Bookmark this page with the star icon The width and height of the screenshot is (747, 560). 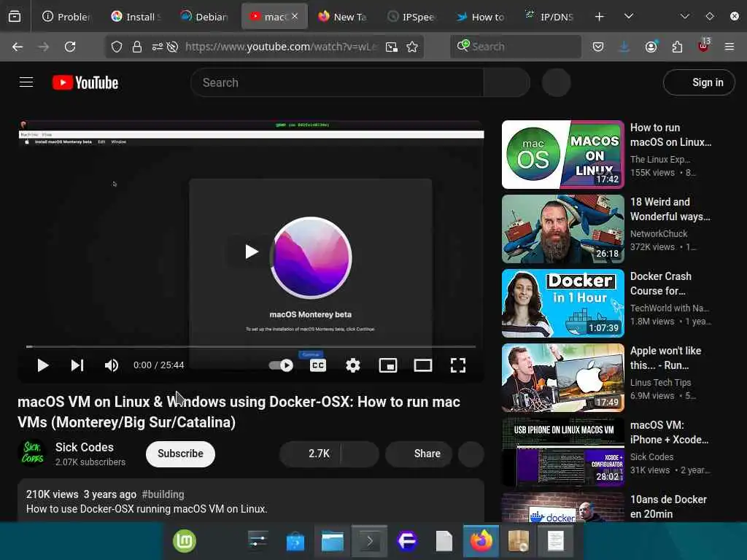412,47
